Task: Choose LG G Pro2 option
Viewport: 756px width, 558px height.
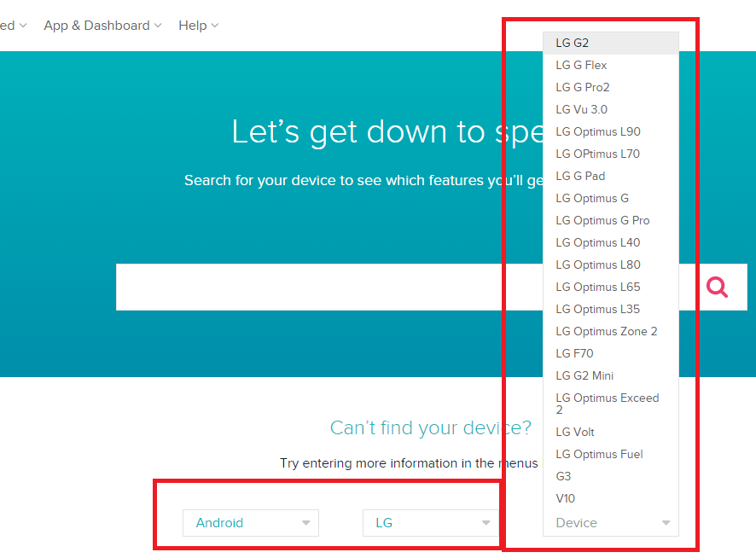Action: (611, 87)
